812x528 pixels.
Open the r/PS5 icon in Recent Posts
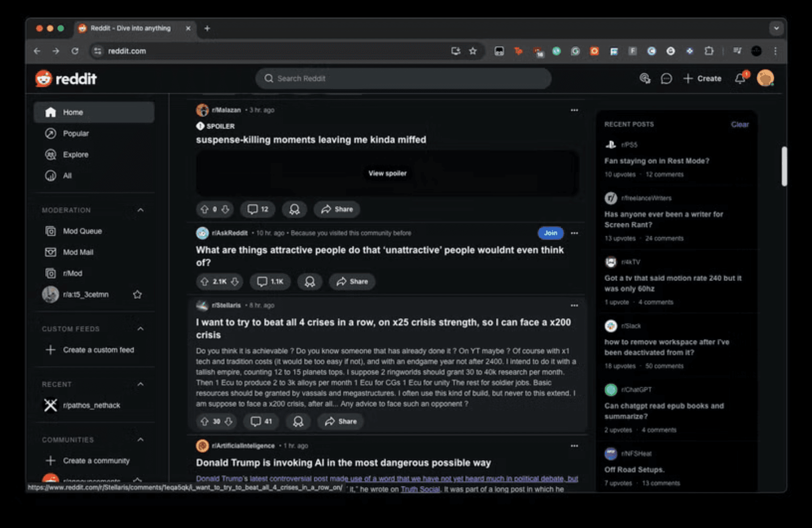click(x=610, y=145)
